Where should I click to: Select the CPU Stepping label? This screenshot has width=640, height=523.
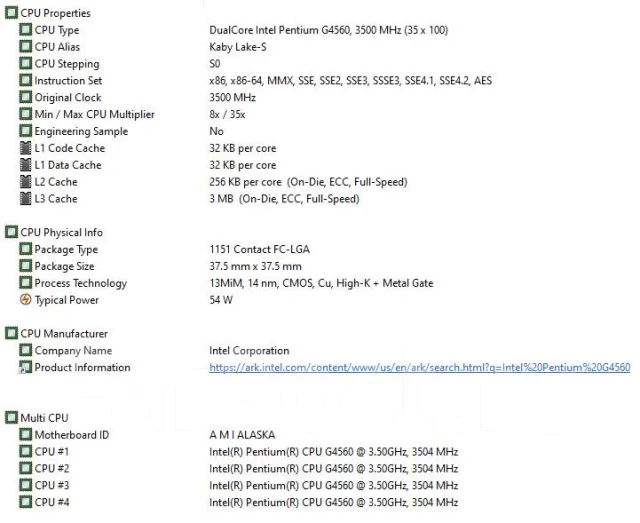coord(67,64)
